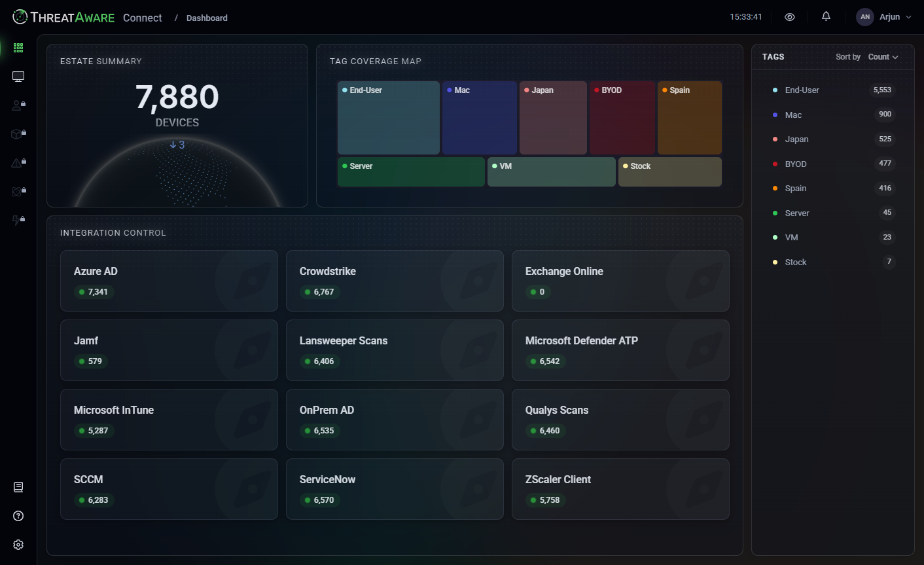Viewport: 924px width, 565px height.
Task: Toggle the BYOD tag dot in Tags panel
Action: click(x=774, y=164)
